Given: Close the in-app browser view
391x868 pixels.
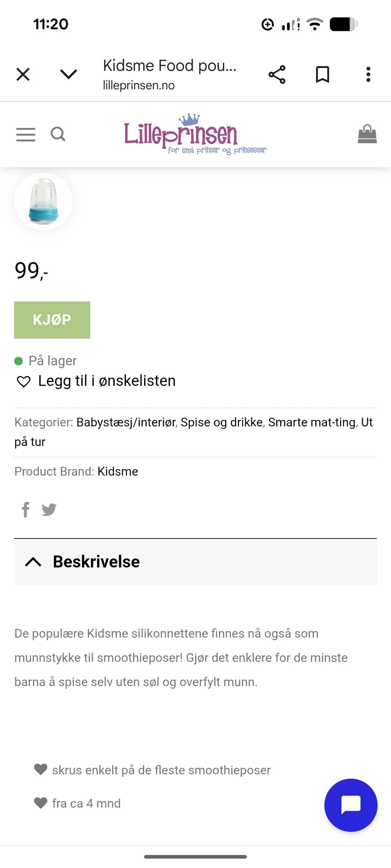Looking at the screenshot, I should 23,74.
